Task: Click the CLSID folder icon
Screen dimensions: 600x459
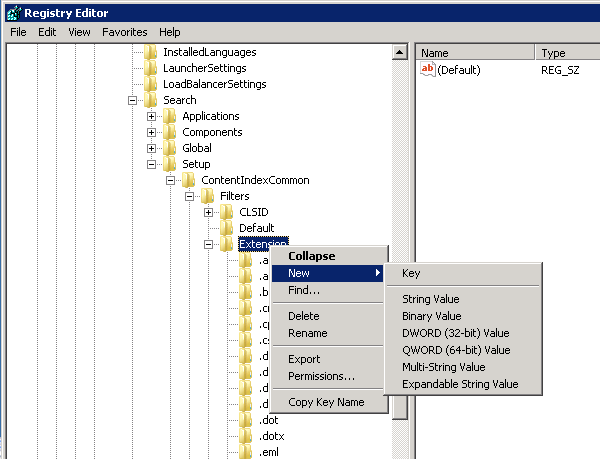Action: click(227, 212)
